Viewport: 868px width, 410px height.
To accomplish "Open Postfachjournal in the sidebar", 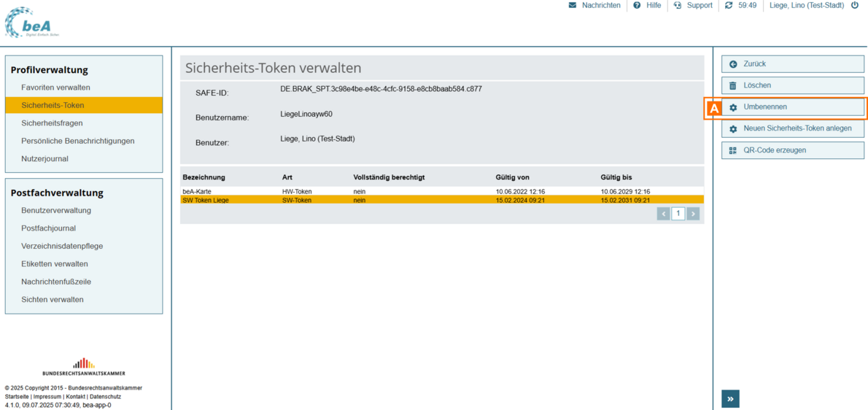I will tap(48, 228).
